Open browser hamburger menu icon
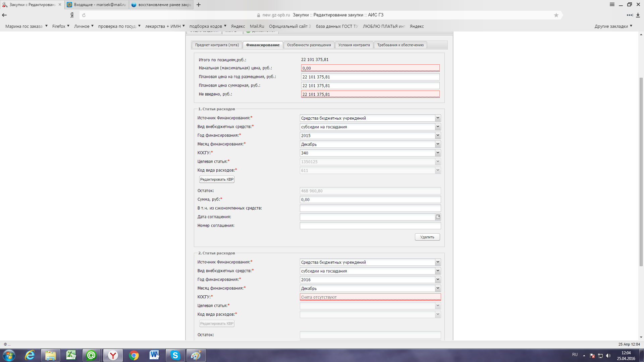644x362 pixels. click(x=612, y=4)
